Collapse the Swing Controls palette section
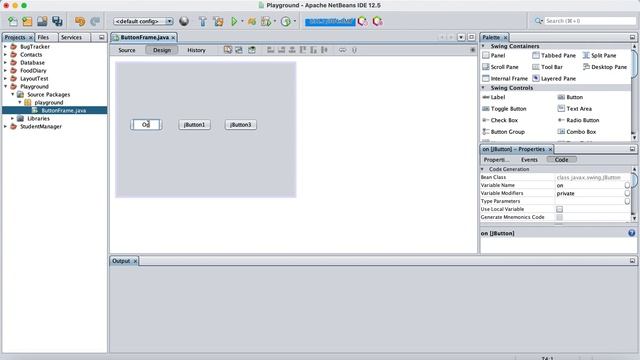Image resolution: width=640 pixels, height=360 pixels. coord(483,88)
